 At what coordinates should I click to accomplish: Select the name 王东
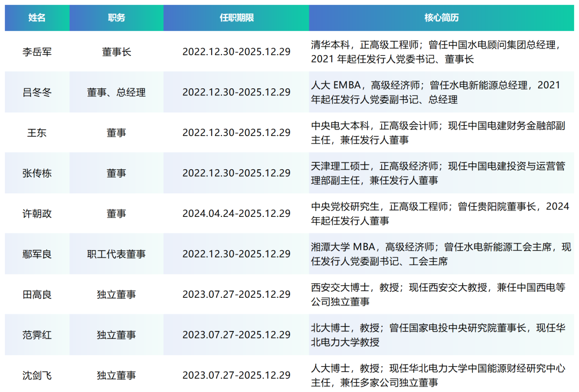click(37, 133)
